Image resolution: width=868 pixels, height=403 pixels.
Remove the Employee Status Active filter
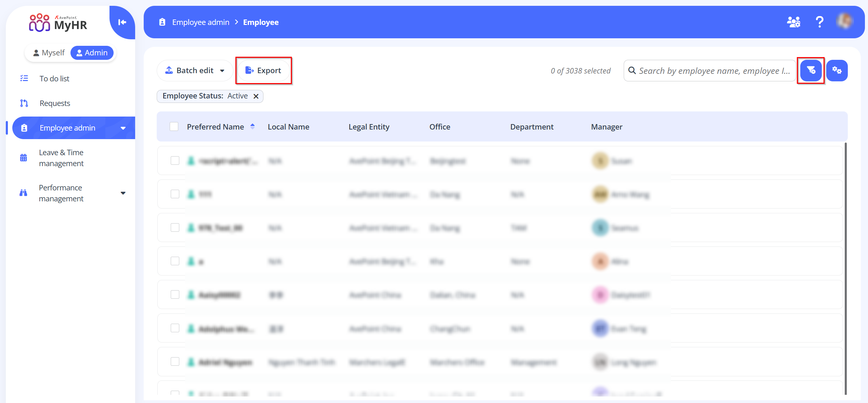pyautogui.click(x=256, y=96)
